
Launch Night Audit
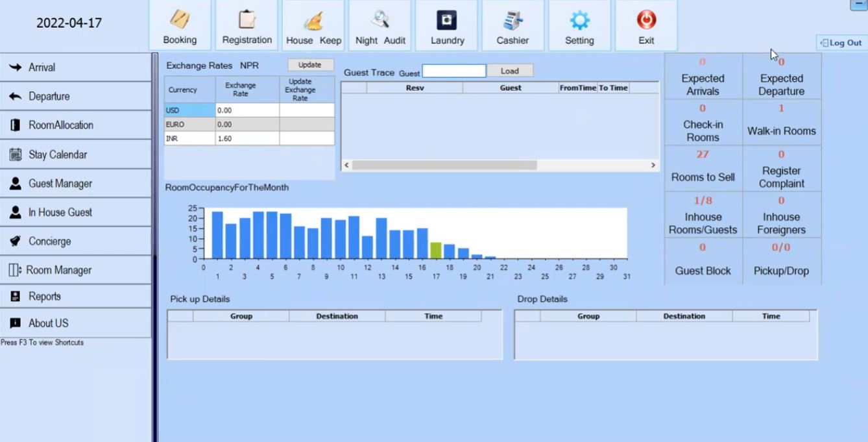point(380,25)
